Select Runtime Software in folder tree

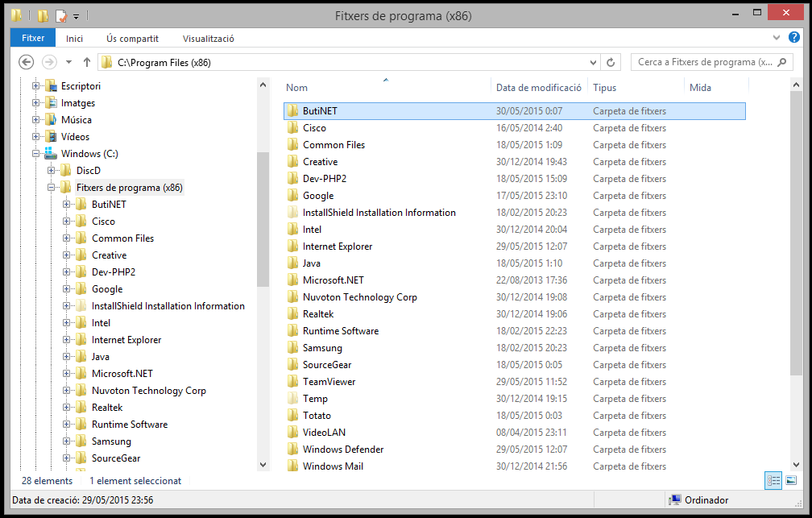click(130, 425)
